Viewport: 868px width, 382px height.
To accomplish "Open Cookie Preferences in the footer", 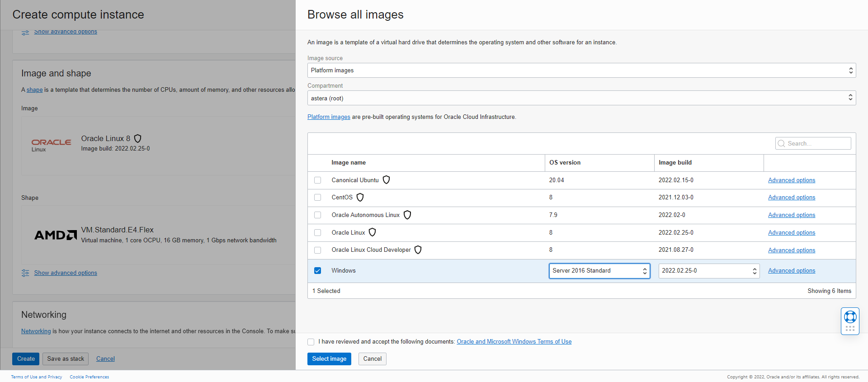I will pyautogui.click(x=89, y=377).
